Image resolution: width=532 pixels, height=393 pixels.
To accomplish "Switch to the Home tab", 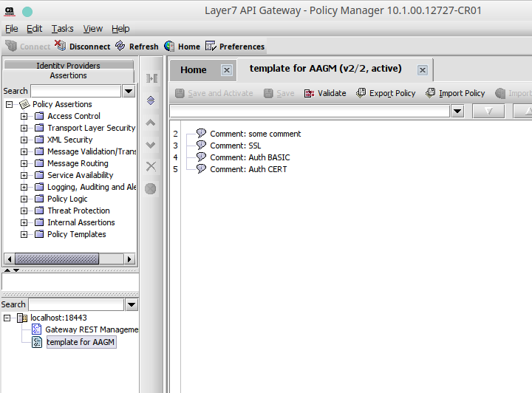I will click(194, 69).
